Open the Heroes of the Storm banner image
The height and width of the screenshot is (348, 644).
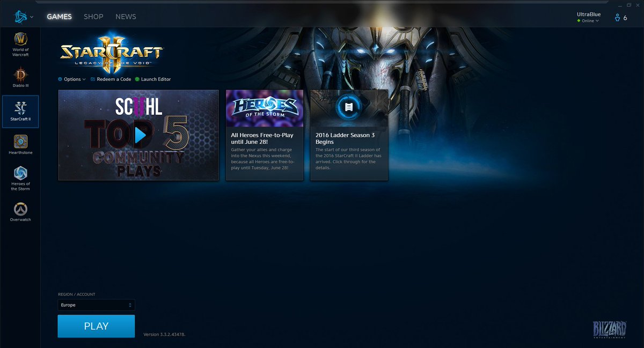[265, 108]
